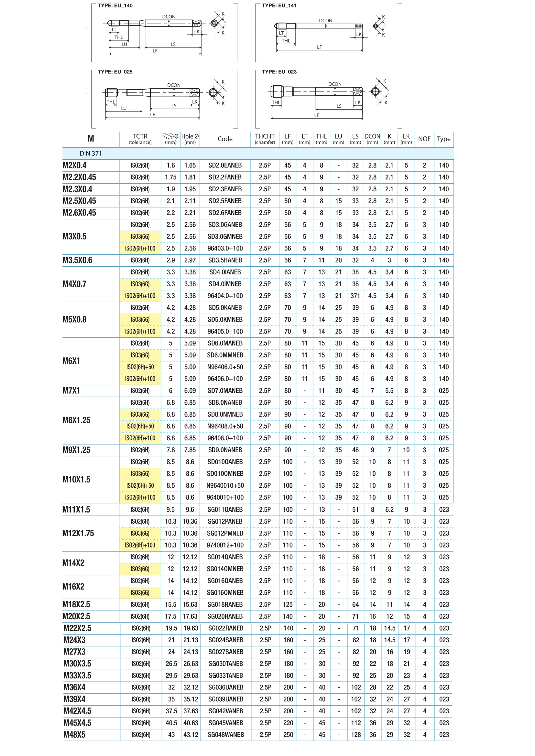Screen dimensions: 535x756
Task: Click the EU_025 square drive cross-section symbol
Action: pyautogui.click(x=213, y=92)
